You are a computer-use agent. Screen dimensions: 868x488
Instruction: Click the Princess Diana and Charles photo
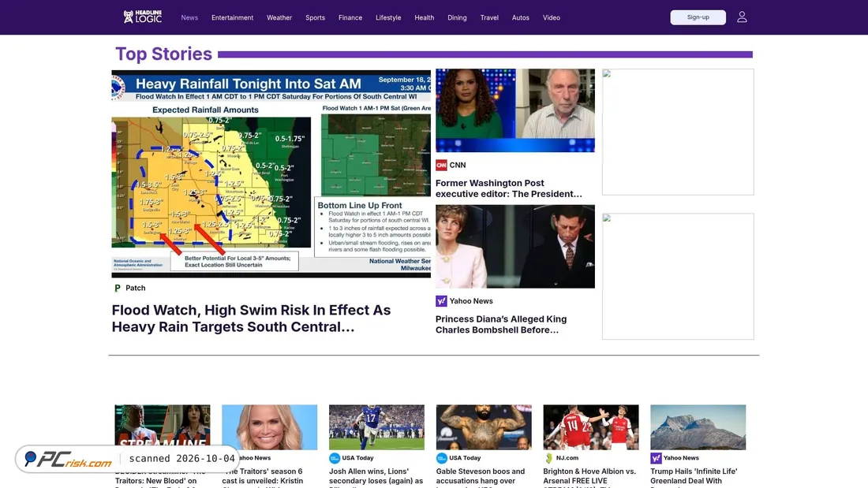click(x=515, y=246)
